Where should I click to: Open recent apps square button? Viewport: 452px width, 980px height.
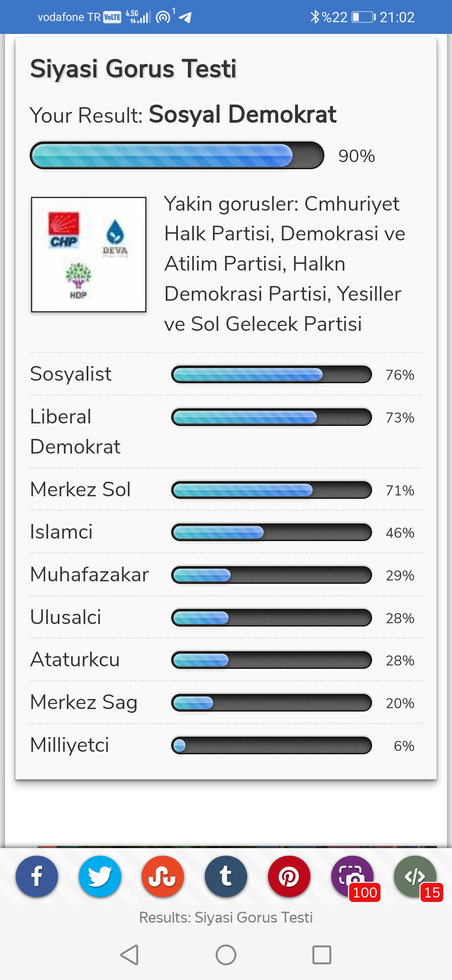322,955
